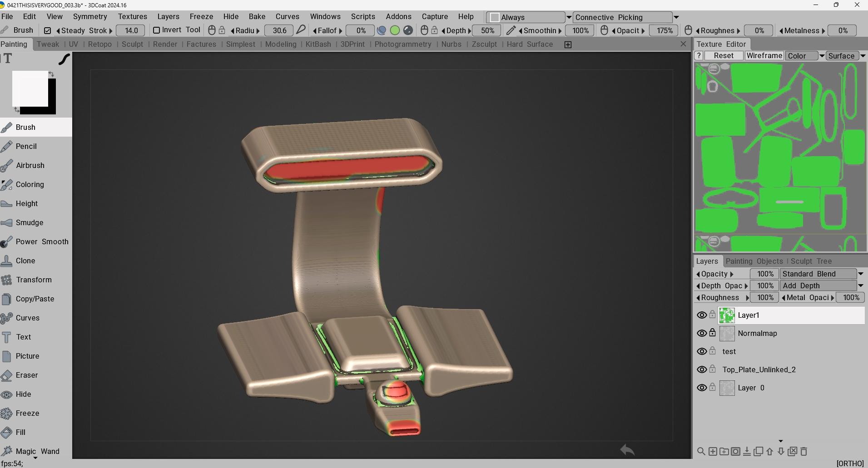
Task: Move layer up with arrow icon
Action: [x=769, y=451]
